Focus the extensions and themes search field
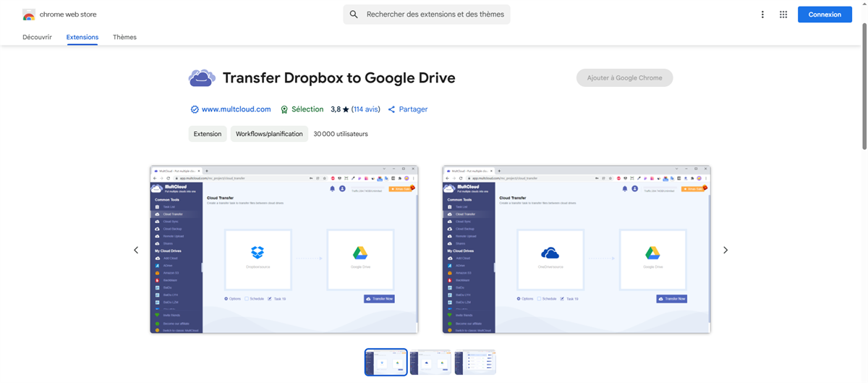This screenshot has width=868, height=383. point(434,14)
